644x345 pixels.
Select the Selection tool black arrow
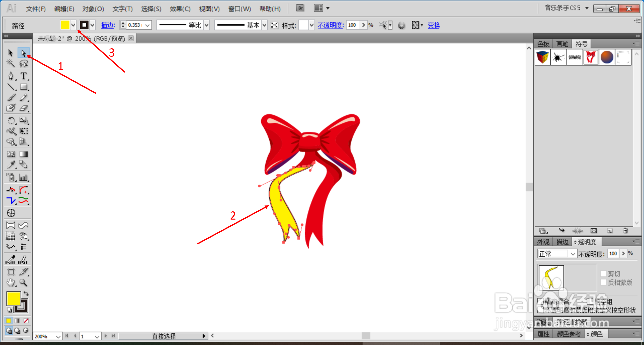point(11,53)
